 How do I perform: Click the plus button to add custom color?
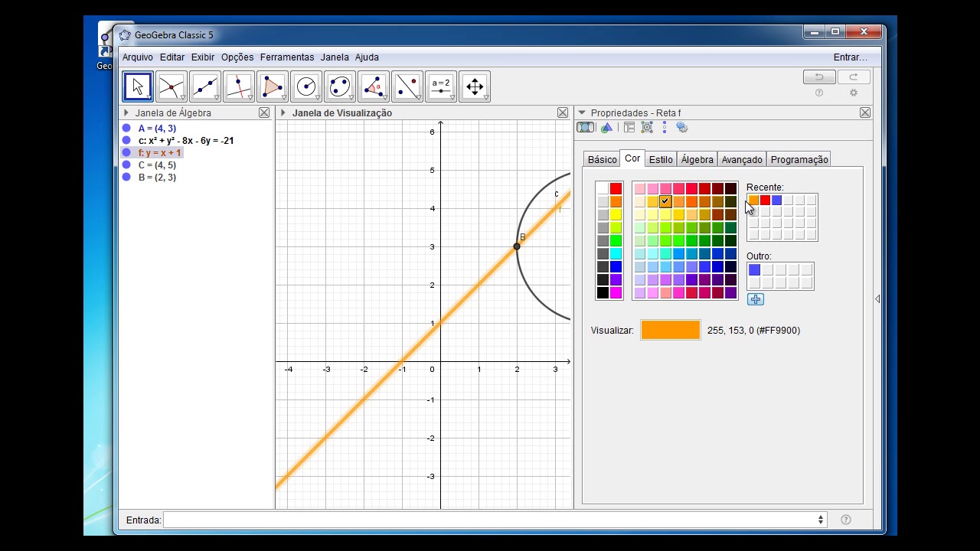[756, 299]
